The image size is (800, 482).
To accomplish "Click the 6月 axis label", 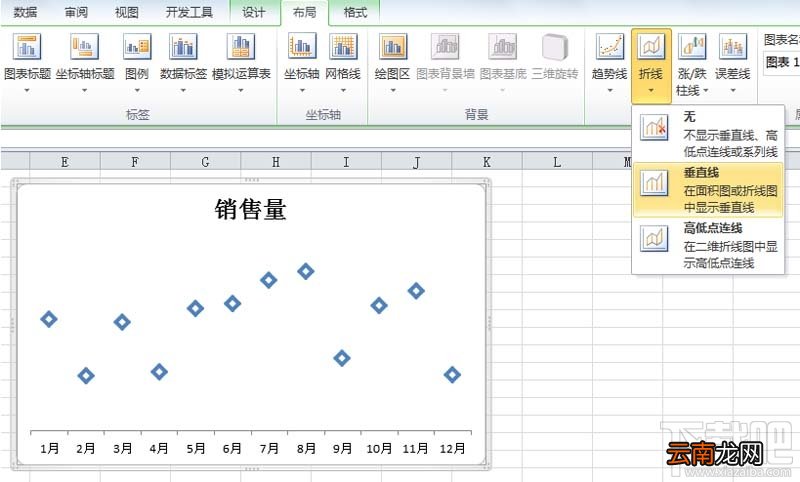I will click(232, 448).
